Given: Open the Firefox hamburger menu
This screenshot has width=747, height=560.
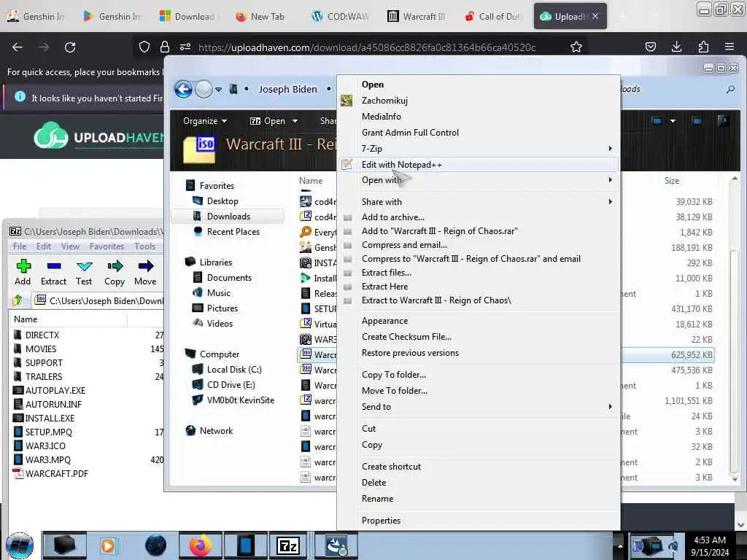Looking at the screenshot, I should coord(729,47).
